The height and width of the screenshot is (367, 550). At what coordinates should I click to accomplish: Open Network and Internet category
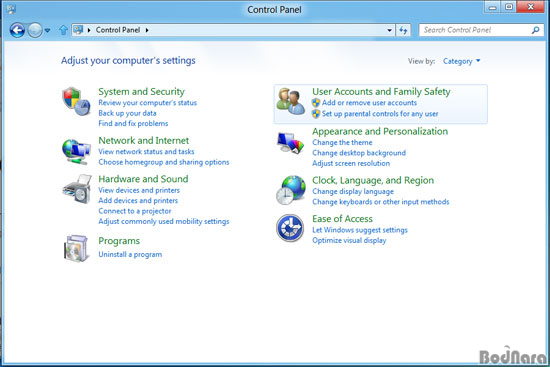point(143,141)
